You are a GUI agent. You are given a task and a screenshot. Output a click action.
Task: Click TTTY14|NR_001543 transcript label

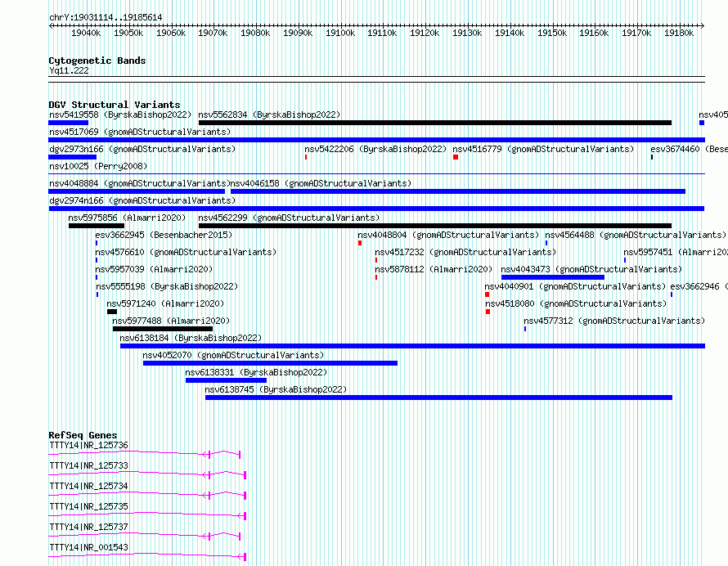88,547
